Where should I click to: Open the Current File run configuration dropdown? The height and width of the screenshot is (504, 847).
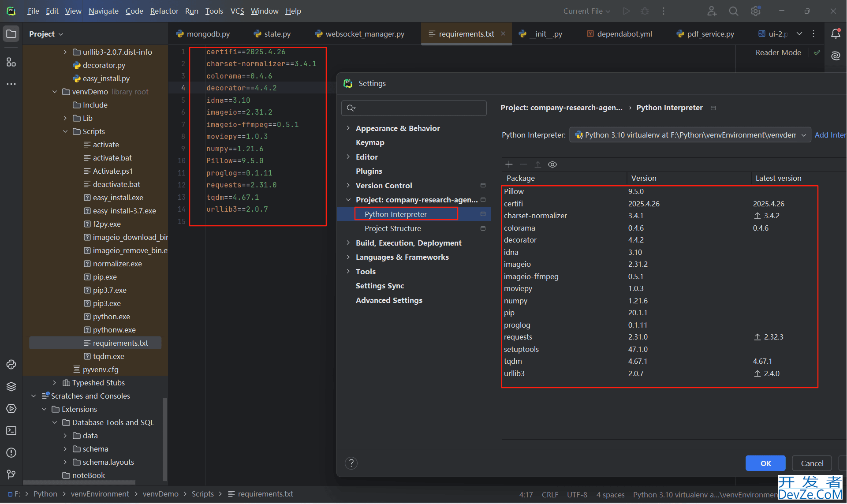(586, 11)
